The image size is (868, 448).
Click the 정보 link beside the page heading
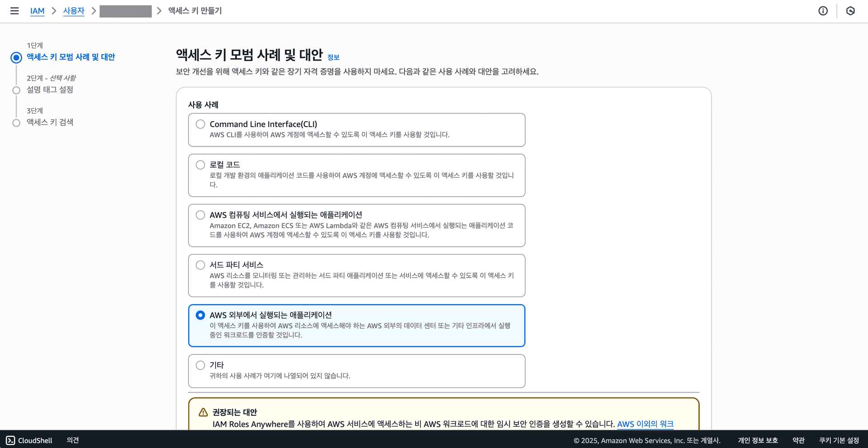334,57
